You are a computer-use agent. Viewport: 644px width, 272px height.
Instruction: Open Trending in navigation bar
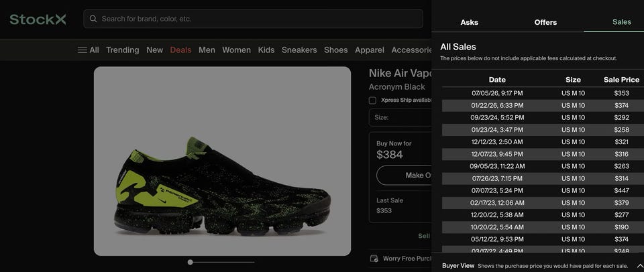coord(122,50)
